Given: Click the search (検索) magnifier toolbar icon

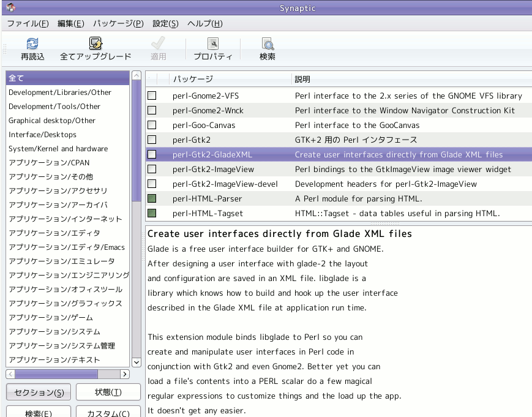Looking at the screenshot, I should (268, 43).
